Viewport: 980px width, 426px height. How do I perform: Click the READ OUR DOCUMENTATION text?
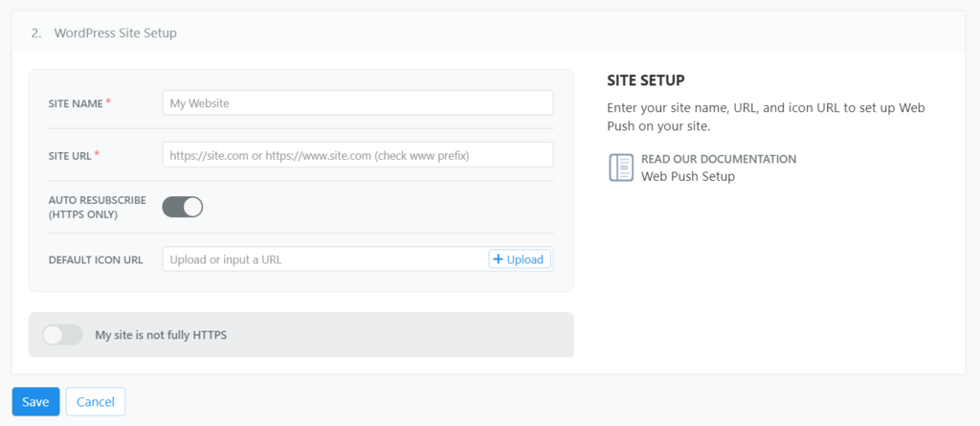pos(719,159)
